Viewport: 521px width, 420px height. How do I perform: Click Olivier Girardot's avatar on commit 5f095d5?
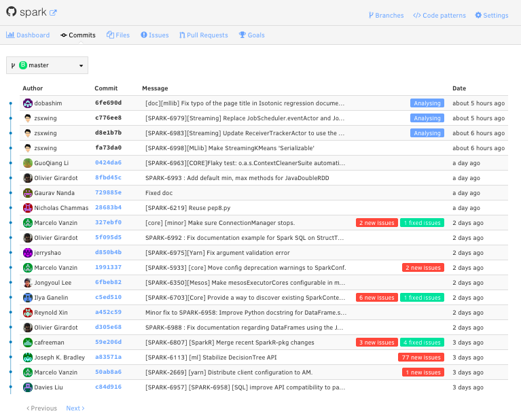[x=28, y=238]
